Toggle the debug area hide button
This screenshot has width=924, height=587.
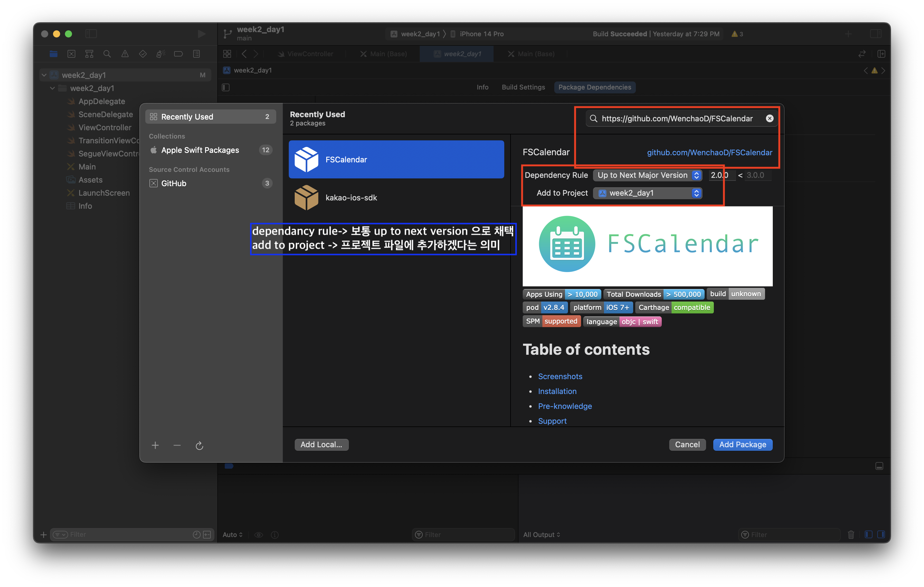(x=879, y=466)
